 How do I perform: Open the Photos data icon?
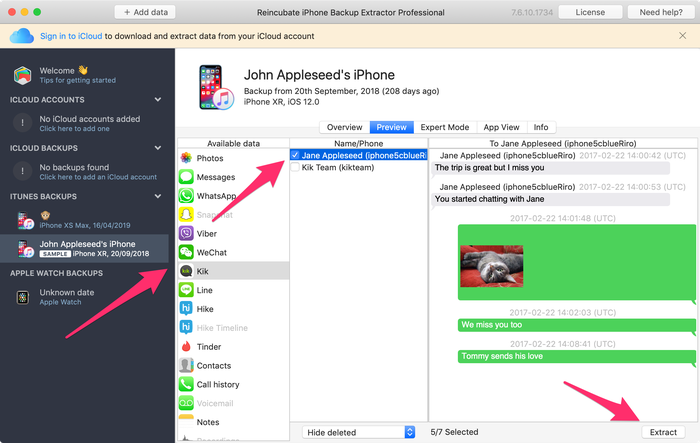pos(186,158)
